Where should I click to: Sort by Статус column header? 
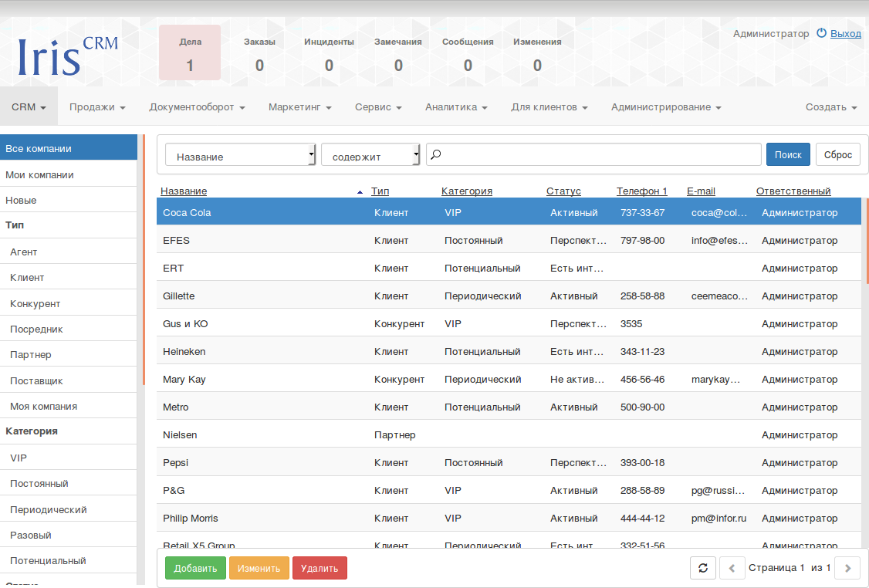(x=563, y=191)
